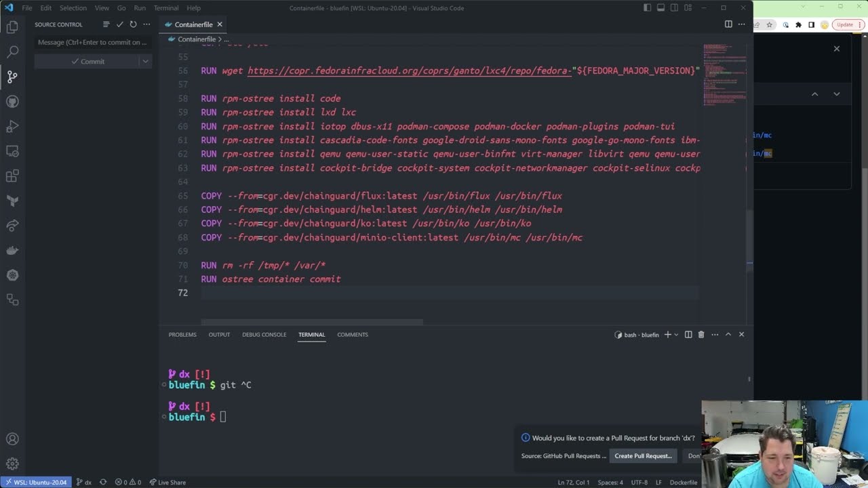Switch to the Output panel tab

click(x=219, y=334)
